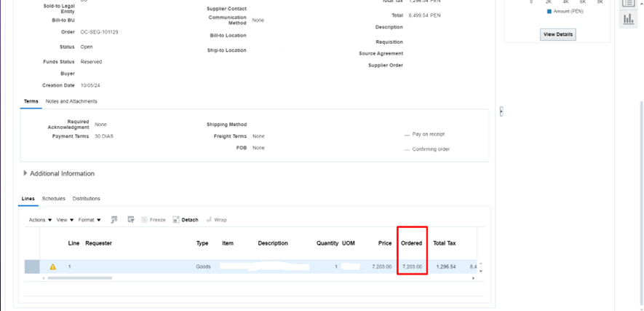Click the Reserved funds status value
644x311 pixels.
click(91, 62)
